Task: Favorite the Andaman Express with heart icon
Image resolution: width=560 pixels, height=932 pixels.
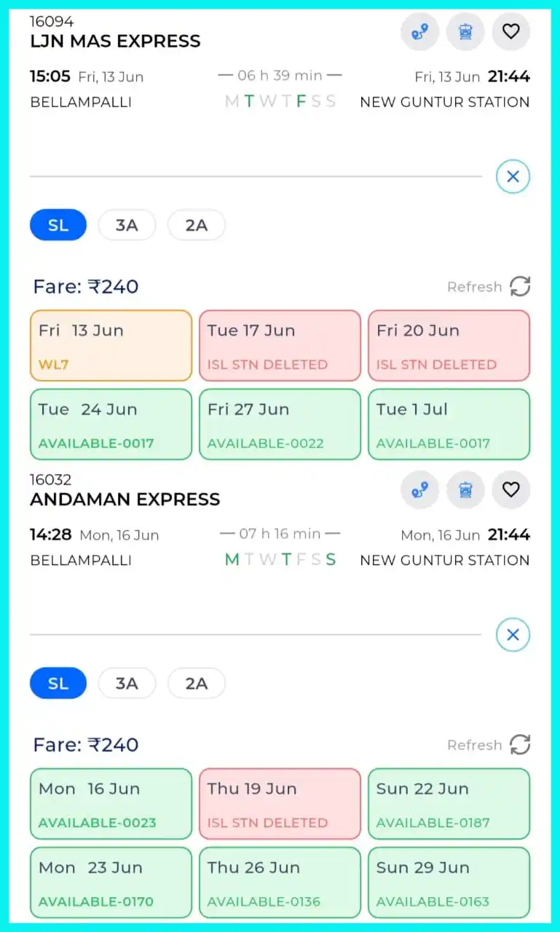Action: tap(511, 490)
